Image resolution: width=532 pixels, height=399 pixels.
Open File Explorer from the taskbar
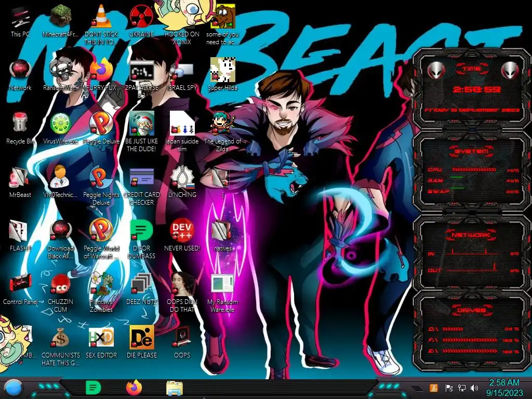pyautogui.click(x=175, y=389)
